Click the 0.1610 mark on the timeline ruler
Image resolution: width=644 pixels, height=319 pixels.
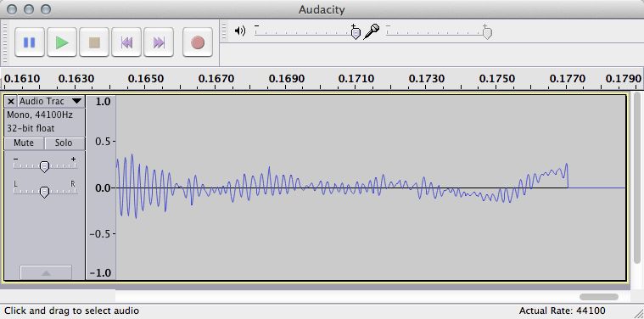[22, 78]
